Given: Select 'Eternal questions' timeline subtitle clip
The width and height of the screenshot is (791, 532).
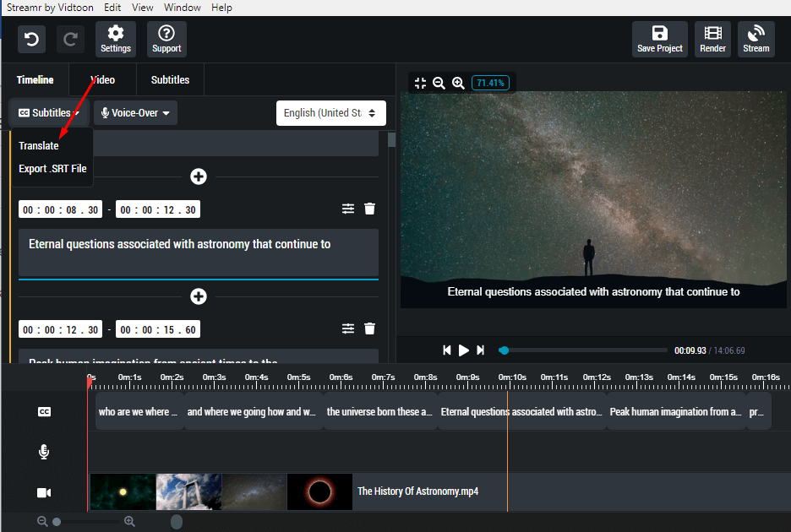Looking at the screenshot, I should tap(522, 412).
